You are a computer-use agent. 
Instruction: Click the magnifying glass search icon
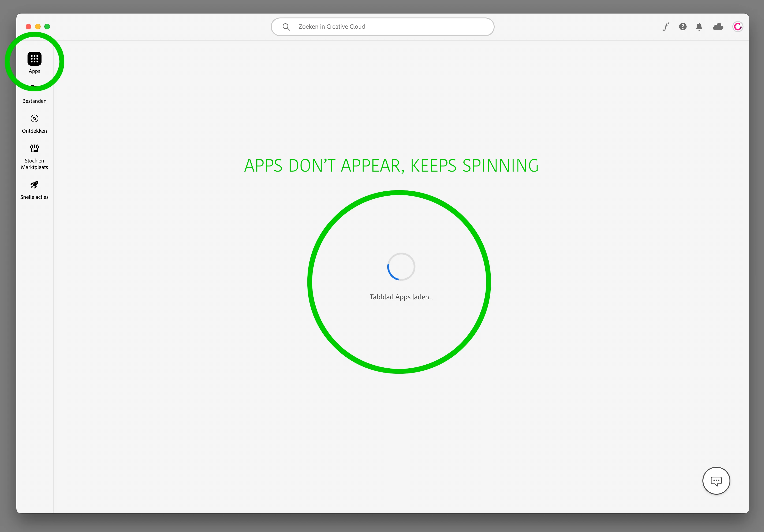(286, 27)
